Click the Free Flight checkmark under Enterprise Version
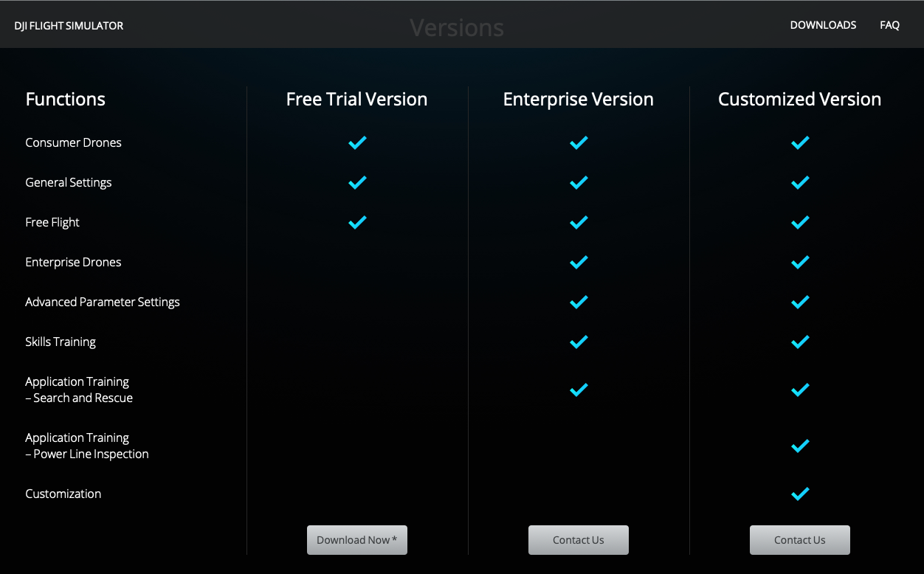924x574 pixels. tap(579, 222)
